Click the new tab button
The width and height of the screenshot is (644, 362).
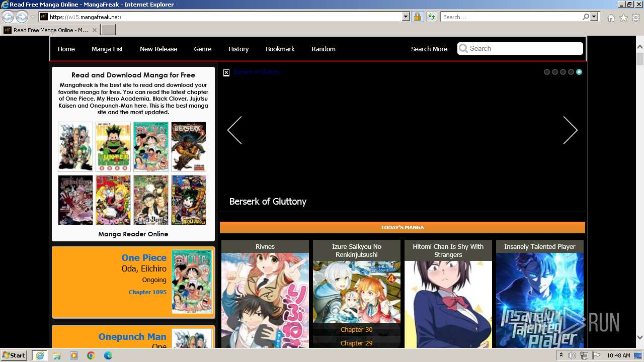pos(108,30)
